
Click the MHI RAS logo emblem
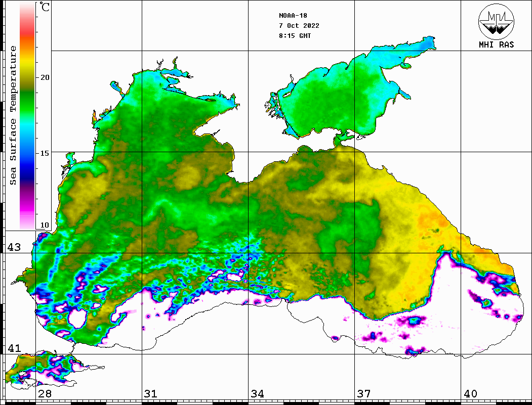496,21
